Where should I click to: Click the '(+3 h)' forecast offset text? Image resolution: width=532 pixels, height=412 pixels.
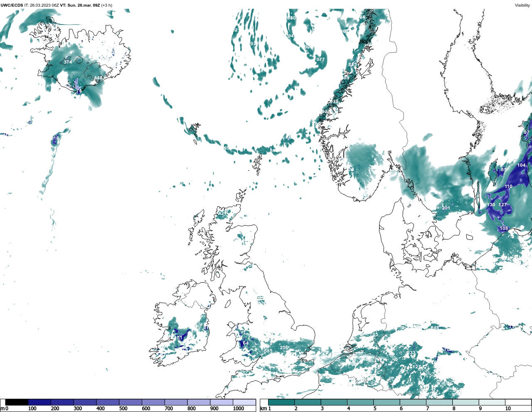coord(106,5)
